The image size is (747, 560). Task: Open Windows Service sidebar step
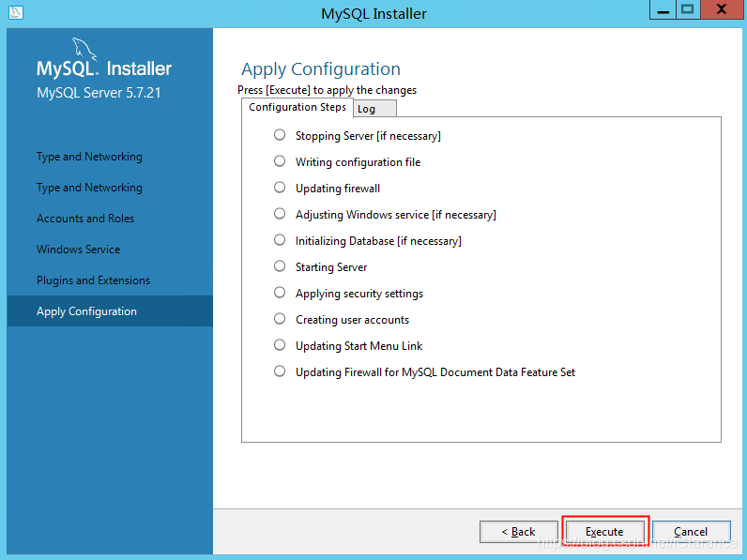pyautogui.click(x=78, y=250)
